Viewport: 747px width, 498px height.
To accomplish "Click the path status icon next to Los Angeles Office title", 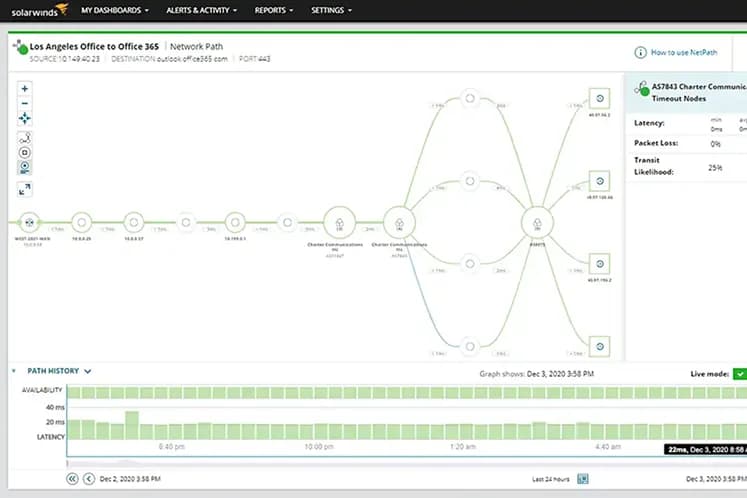I will [20, 47].
